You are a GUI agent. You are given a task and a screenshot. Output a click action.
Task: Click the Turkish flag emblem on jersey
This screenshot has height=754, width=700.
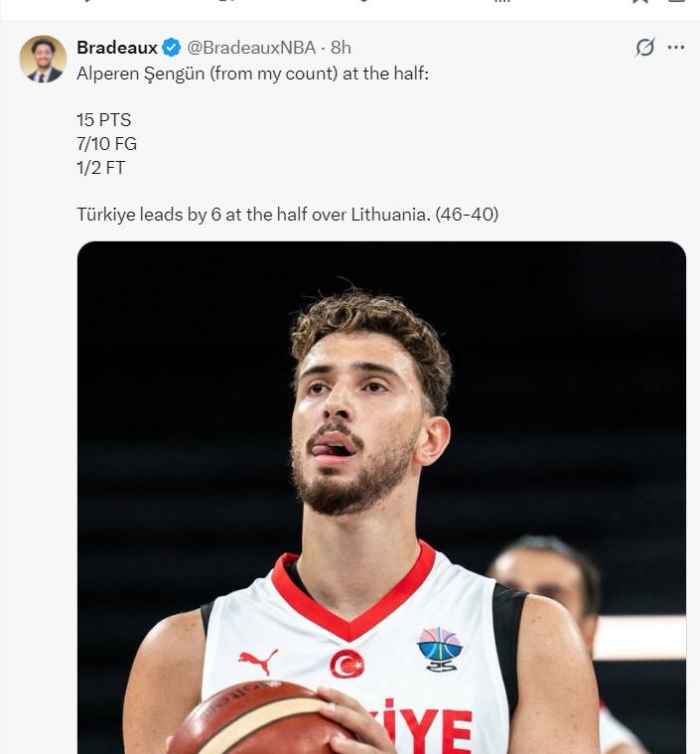tap(347, 664)
